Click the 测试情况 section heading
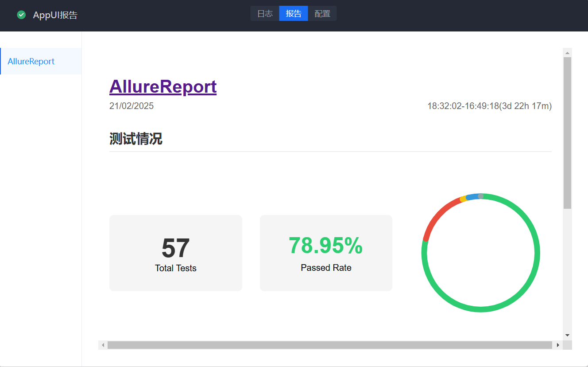Screen dimensions: 588x367 (136, 139)
